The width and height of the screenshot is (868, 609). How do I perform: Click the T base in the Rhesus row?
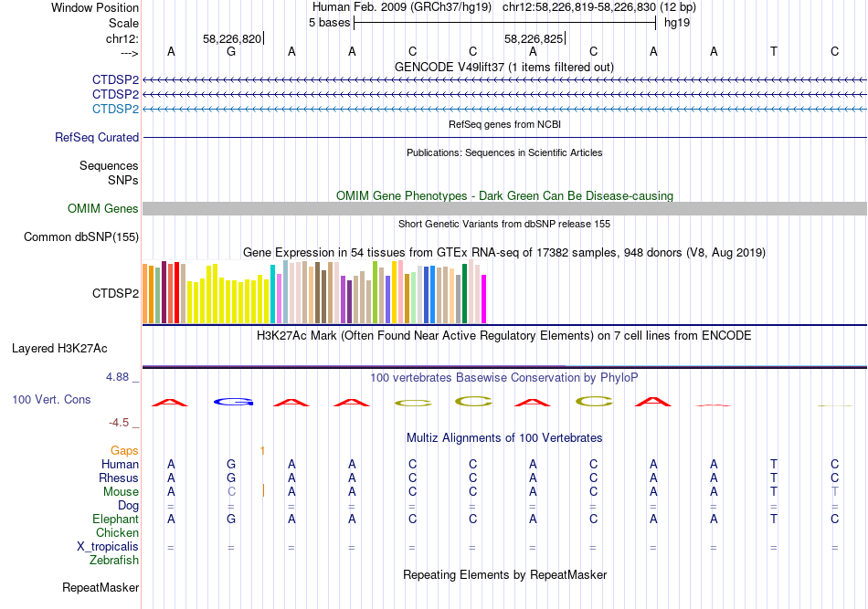tap(774, 478)
